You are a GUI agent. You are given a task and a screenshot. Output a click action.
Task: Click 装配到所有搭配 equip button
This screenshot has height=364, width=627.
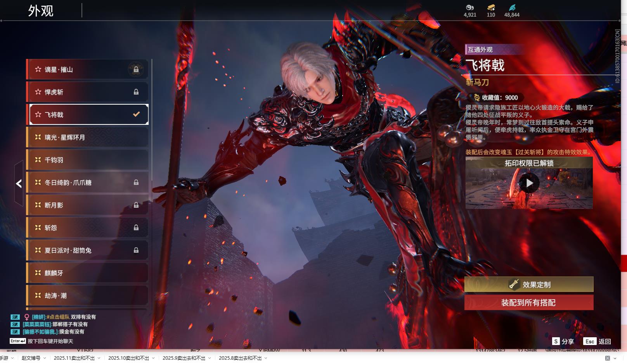click(529, 303)
